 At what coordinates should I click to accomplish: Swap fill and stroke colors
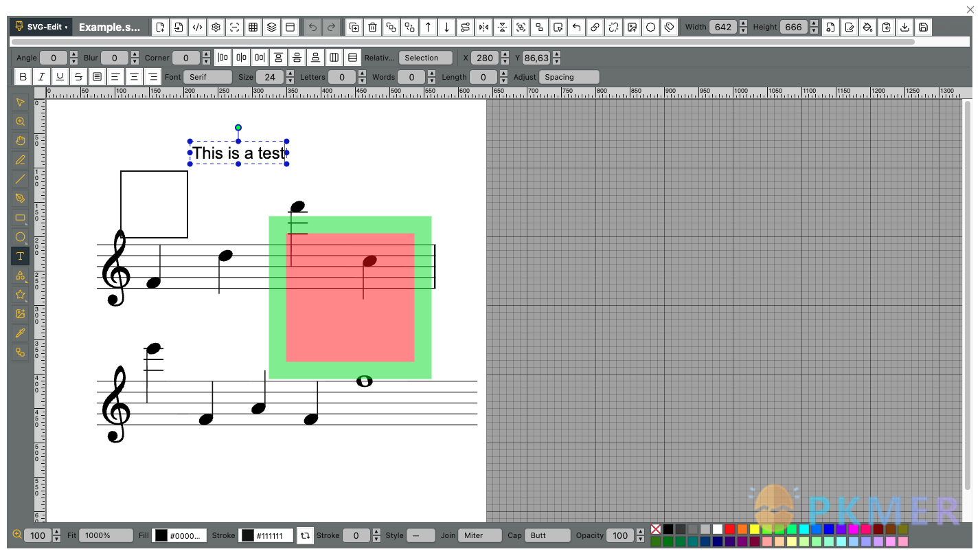306,535
